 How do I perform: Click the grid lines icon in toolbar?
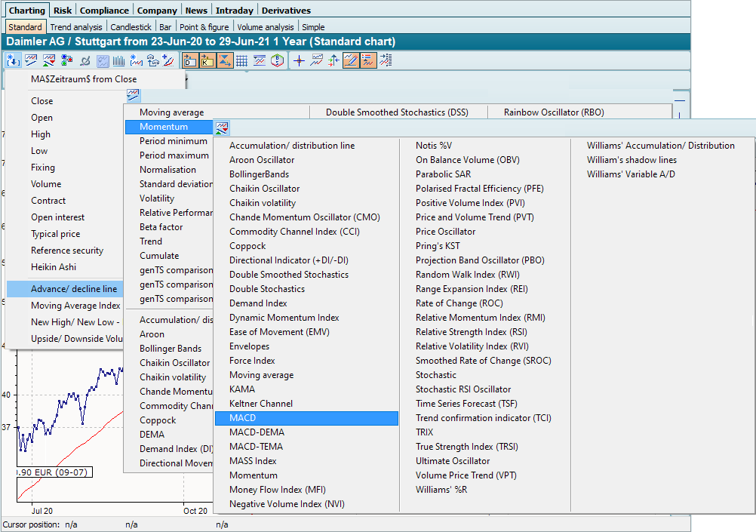241,61
